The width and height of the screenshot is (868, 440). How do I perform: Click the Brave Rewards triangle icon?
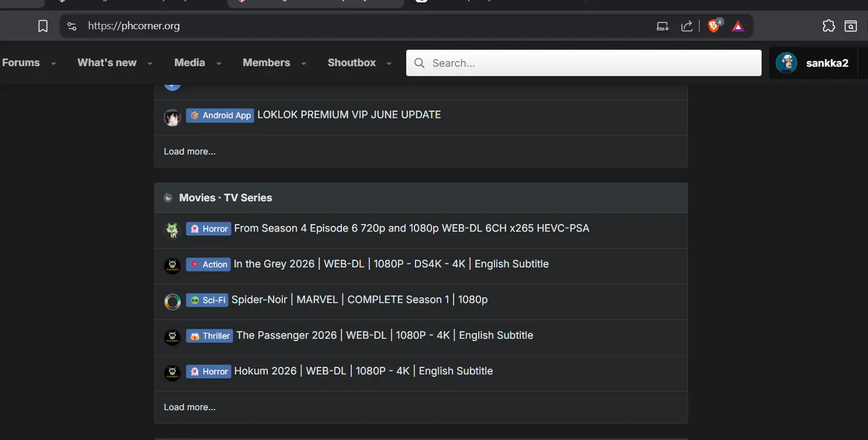[x=738, y=26]
